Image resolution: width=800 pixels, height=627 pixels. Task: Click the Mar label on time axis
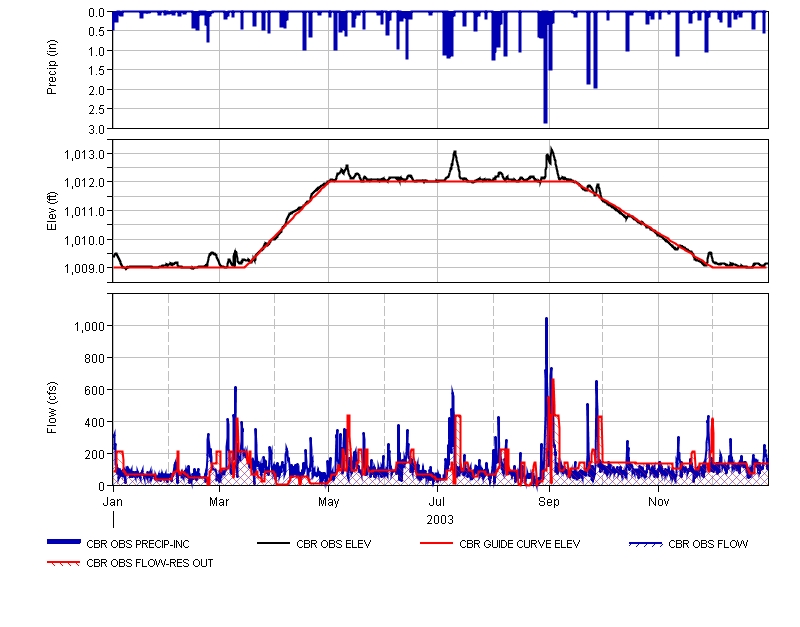point(219,501)
